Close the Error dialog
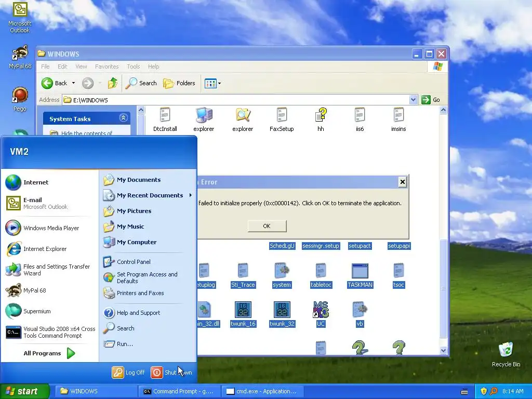Image resolution: width=532 pixels, height=399 pixels. (403, 182)
